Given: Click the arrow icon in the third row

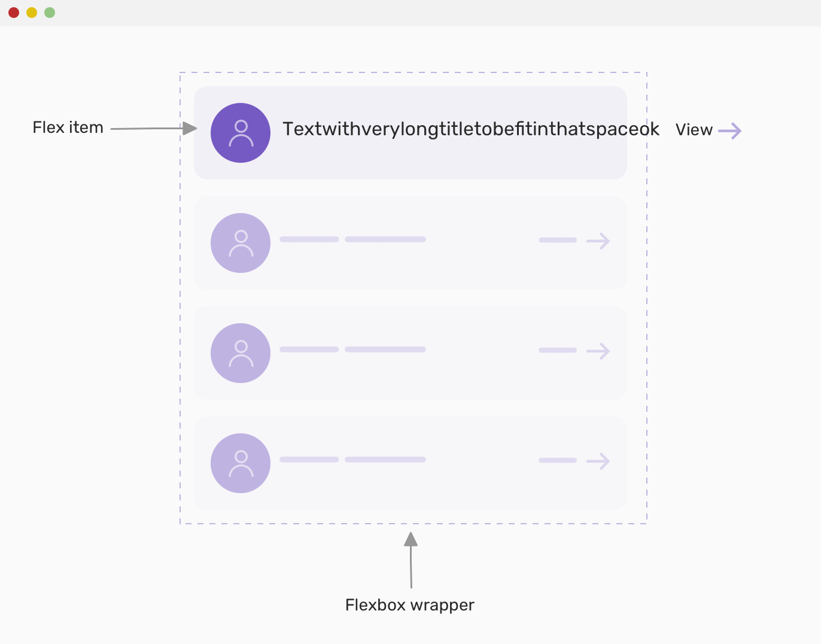Looking at the screenshot, I should (x=598, y=351).
